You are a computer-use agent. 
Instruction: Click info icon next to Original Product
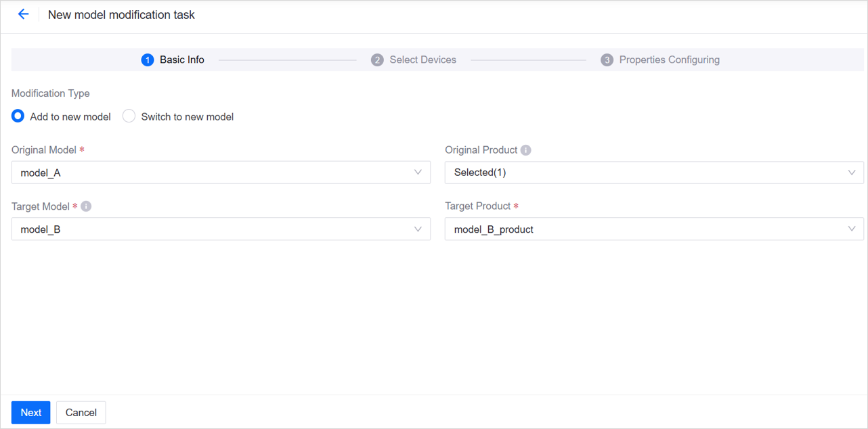click(x=526, y=150)
